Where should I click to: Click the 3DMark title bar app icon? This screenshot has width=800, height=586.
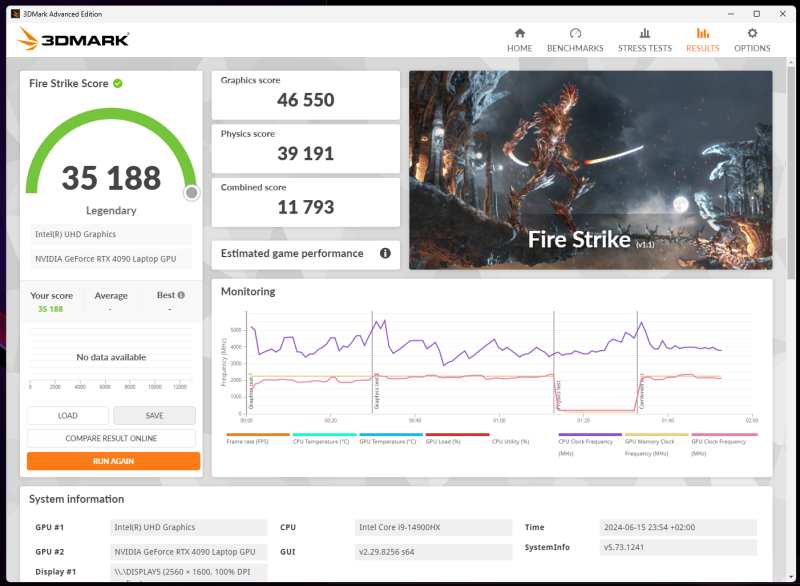pos(15,14)
